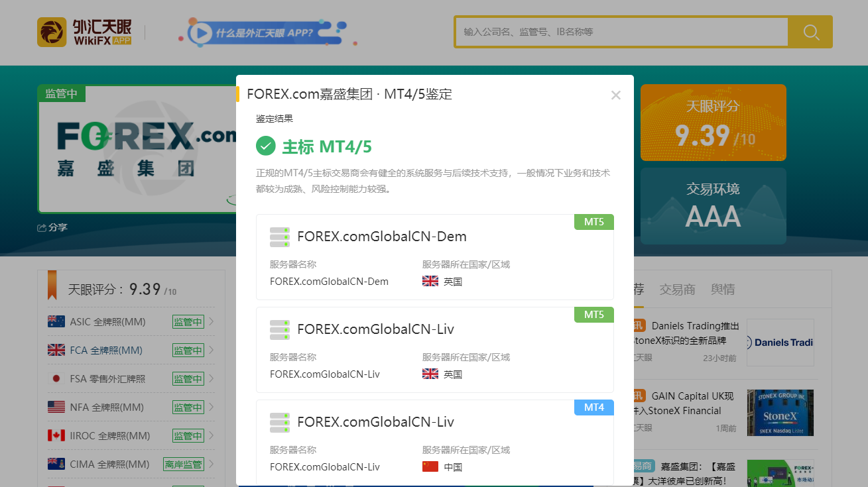Expand the ASIC 全牌照(MM) row arrow
Screen dimensions: 868x487
point(212,322)
